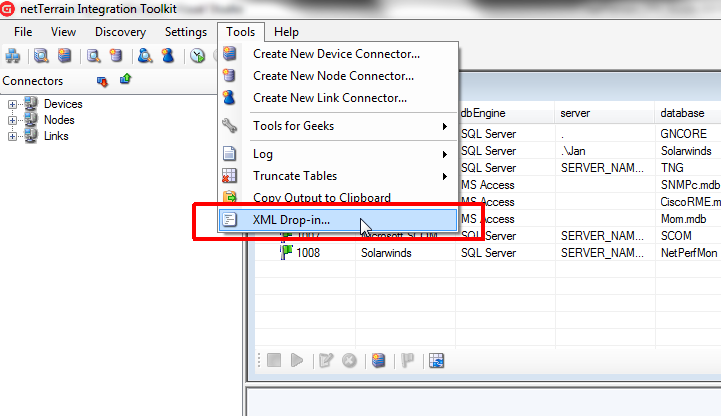
Task: Expand the Links tree node
Action: pyautogui.click(x=12, y=136)
